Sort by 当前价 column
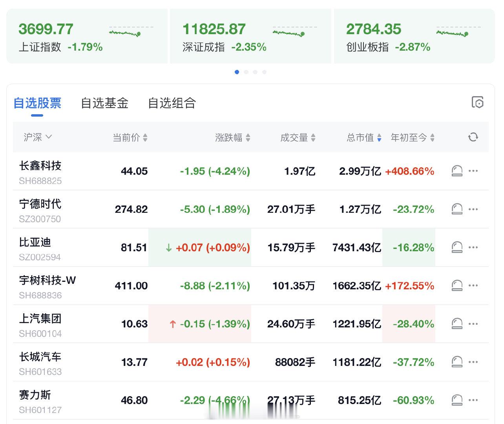 (130, 137)
